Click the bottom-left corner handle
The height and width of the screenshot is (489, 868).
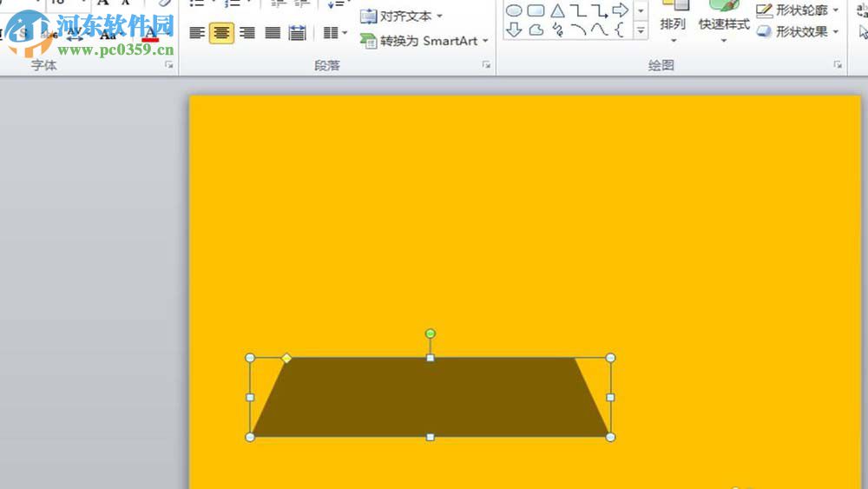tap(250, 437)
